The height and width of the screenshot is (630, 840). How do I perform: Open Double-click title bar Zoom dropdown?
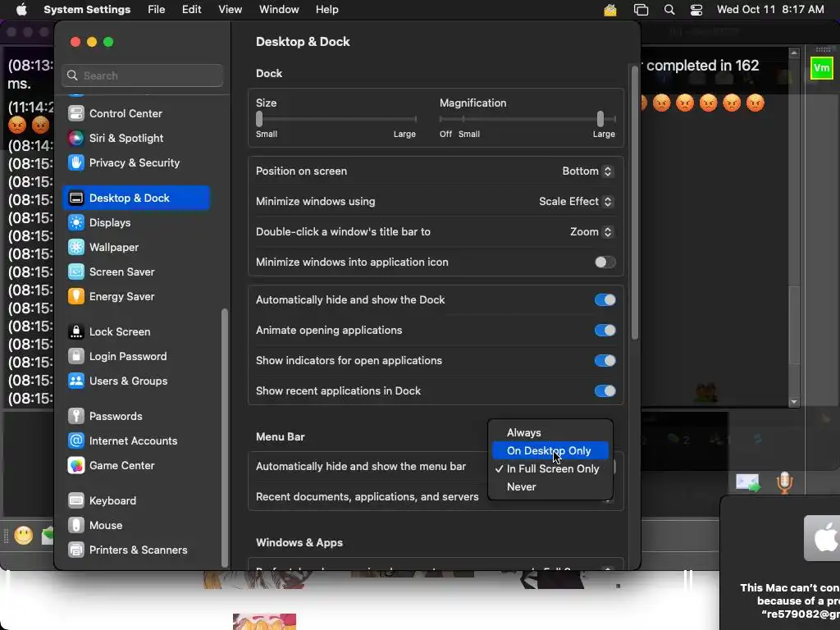click(x=591, y=232)
